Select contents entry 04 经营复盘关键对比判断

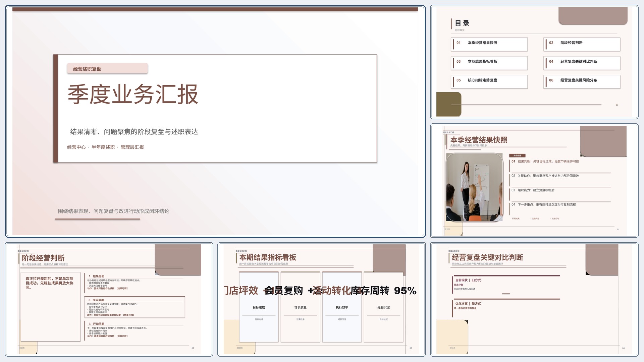[x=582, y=63]
